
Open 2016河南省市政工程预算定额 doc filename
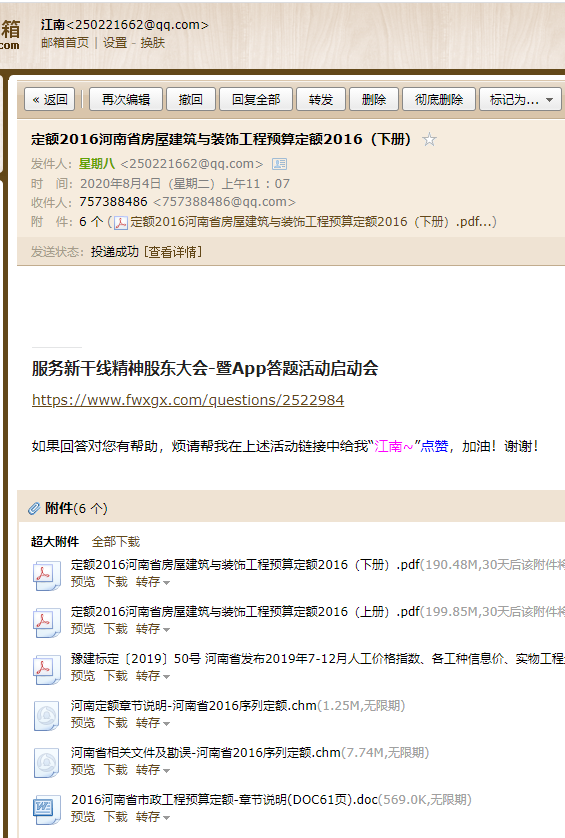225,800
